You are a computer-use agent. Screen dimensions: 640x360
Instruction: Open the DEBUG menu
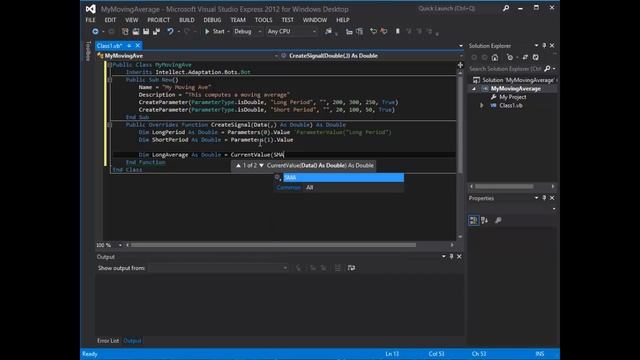212,20
